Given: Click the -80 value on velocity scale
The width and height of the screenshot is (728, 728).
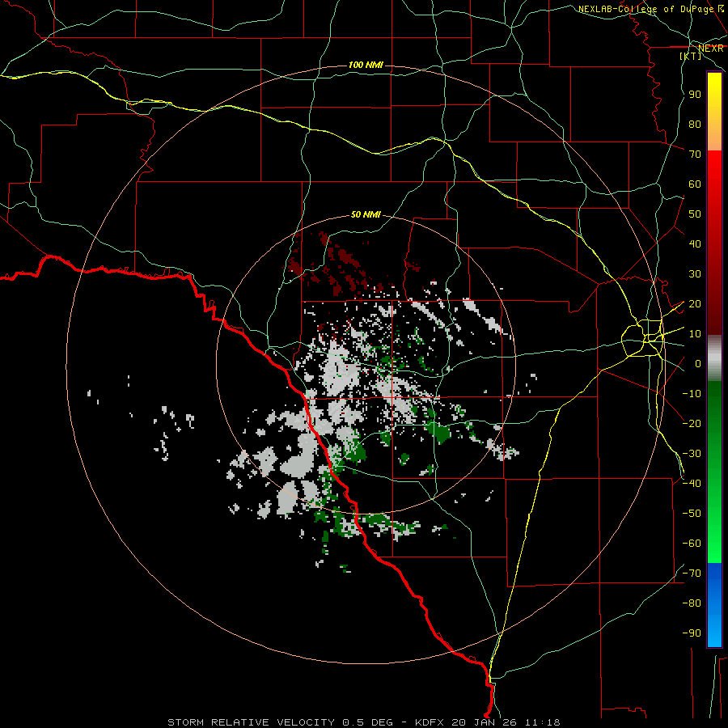Looking at the screenshot, I should (x=692, y=603).
